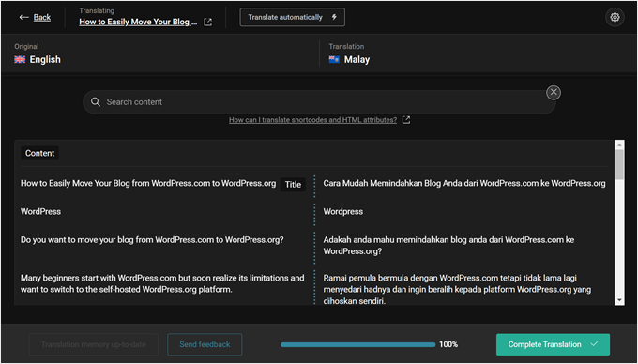
Task: Click the search magnifier icon
Action: (96, 102)
